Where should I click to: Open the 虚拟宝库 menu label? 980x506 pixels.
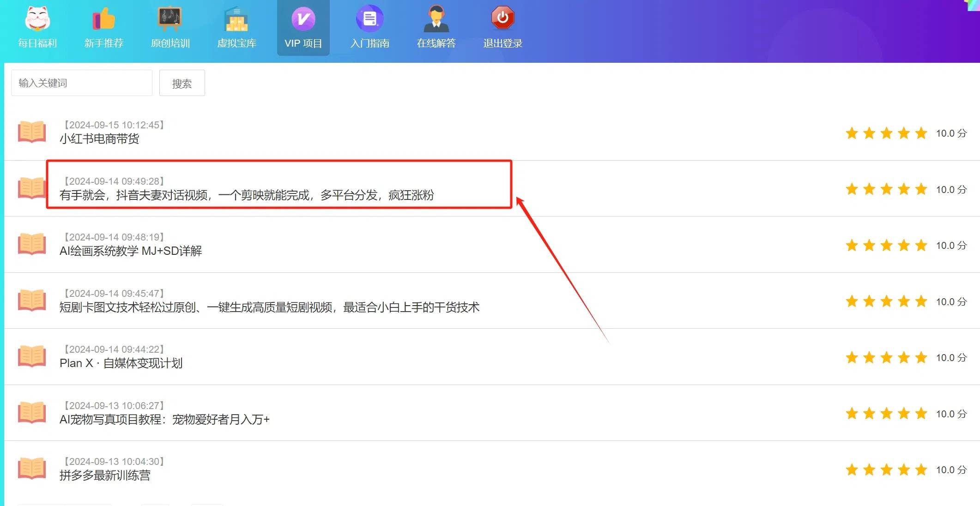click(236, 43)
